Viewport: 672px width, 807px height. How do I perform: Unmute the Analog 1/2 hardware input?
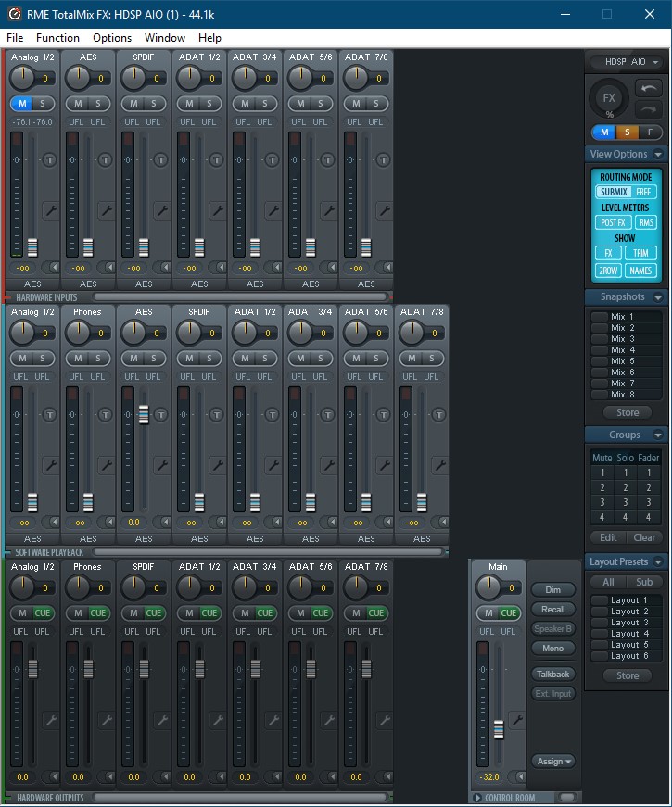point(22,104)
